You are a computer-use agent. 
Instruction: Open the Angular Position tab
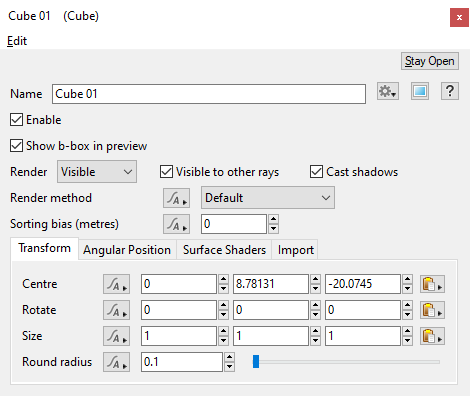127,250
